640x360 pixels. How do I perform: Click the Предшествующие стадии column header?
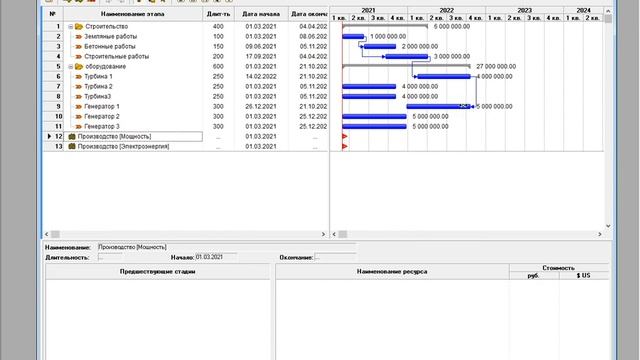coord(158,271)
